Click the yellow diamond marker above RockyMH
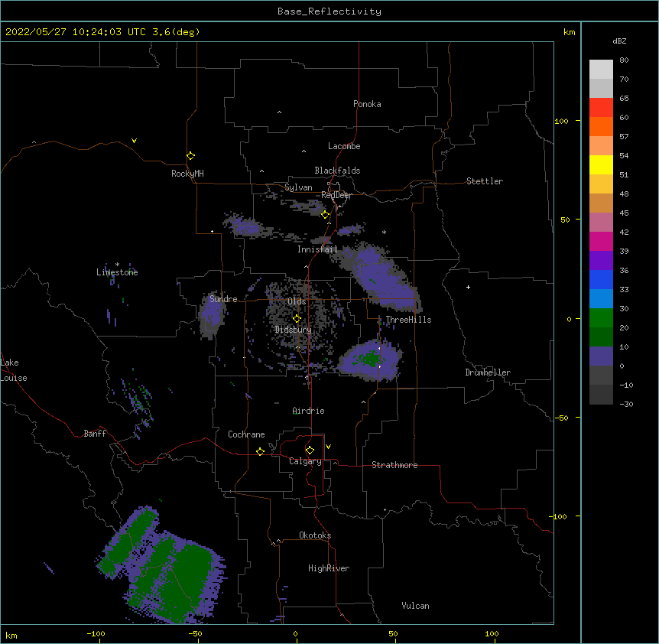This screenshot has width=659, height=644. coord(191,155)
